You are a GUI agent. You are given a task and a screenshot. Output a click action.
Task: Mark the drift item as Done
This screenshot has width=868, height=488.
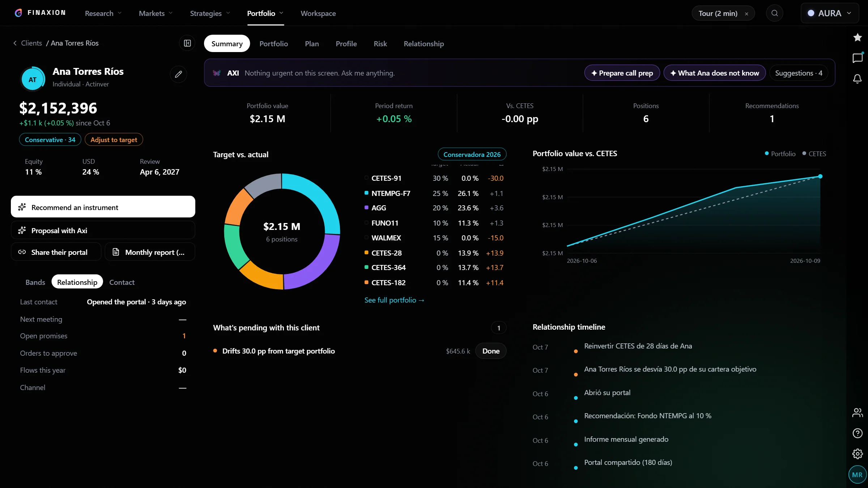pos(491,351)
